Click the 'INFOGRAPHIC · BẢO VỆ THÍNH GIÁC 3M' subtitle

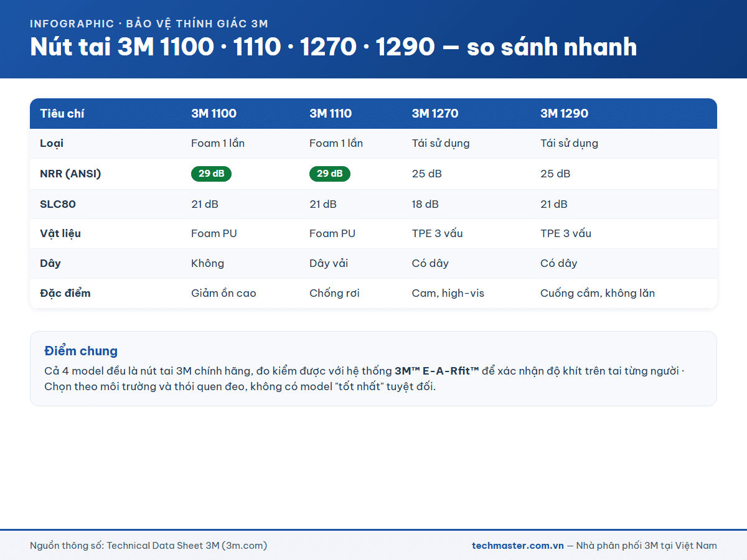click(x=149, y=24)
